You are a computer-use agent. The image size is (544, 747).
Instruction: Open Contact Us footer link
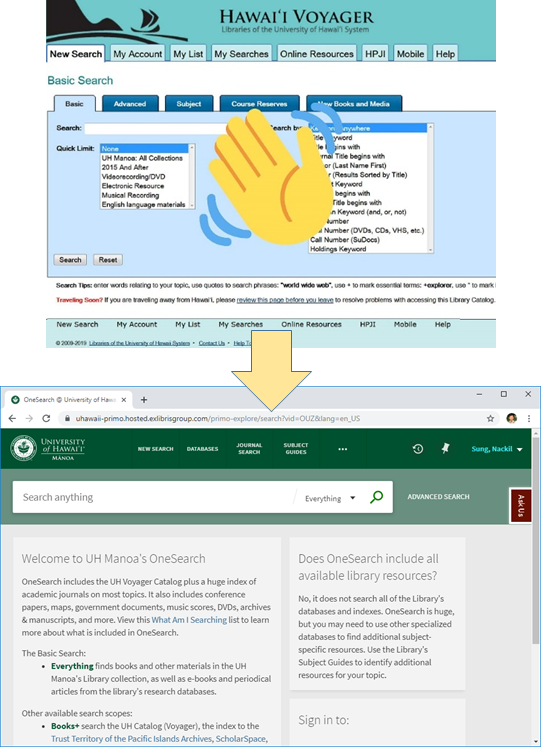click(x=212, y=343)
